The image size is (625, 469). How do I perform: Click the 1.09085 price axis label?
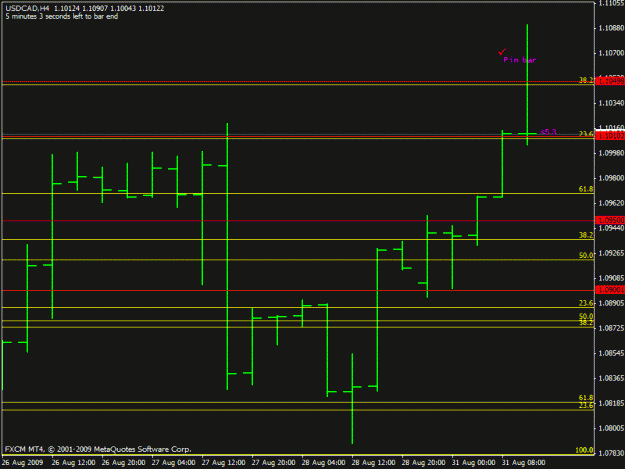[611, 278]
